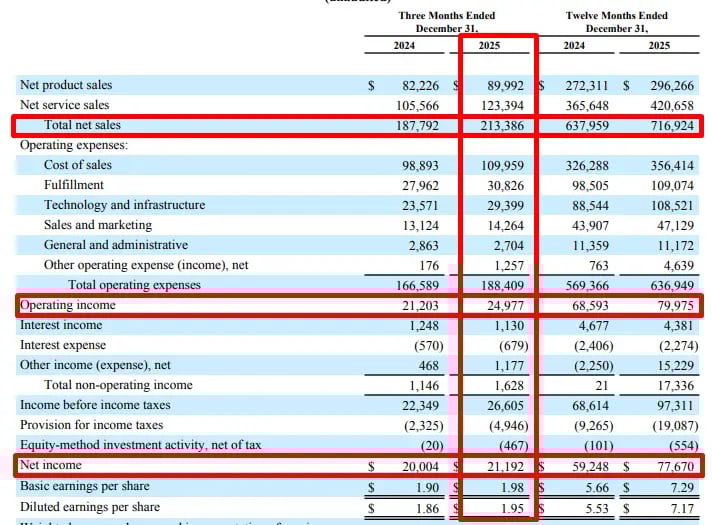Image resolution: width=712 pixels, height=525 pixels.
Task: Click the Technology and infrastructure label
Action: coord(124,205)
